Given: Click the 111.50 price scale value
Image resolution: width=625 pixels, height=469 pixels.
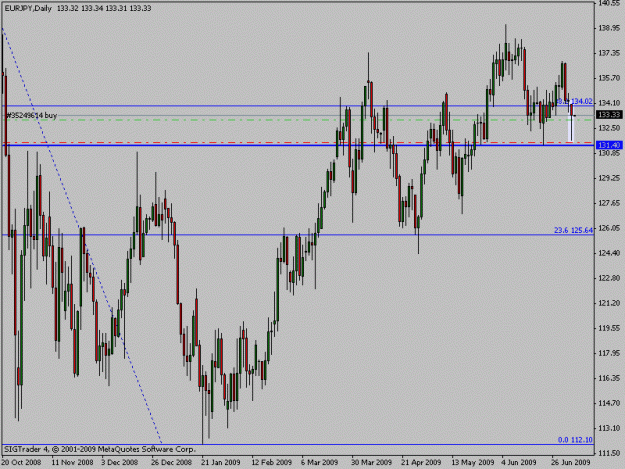Looking at the screenshot, I should 609,453.
